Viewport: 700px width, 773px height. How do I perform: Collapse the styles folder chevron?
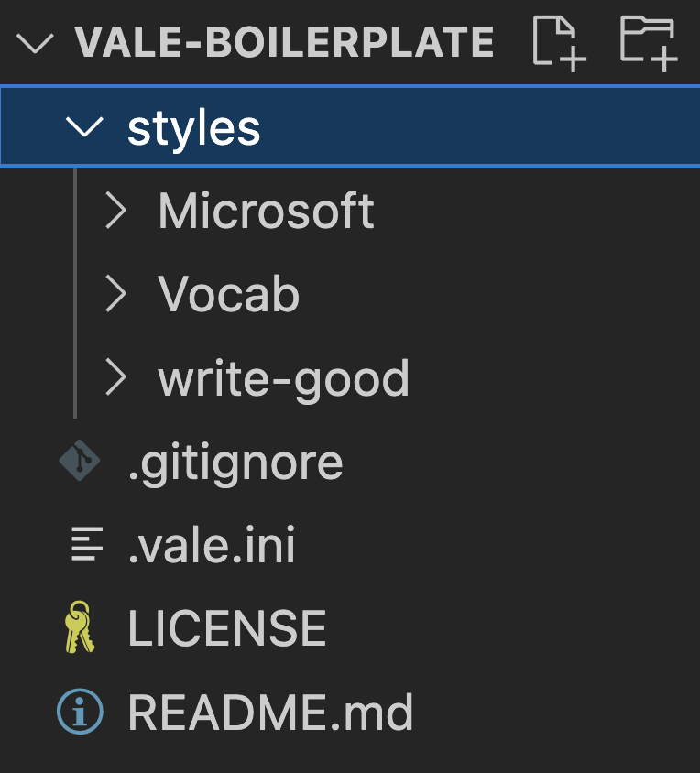click(84, 127)
